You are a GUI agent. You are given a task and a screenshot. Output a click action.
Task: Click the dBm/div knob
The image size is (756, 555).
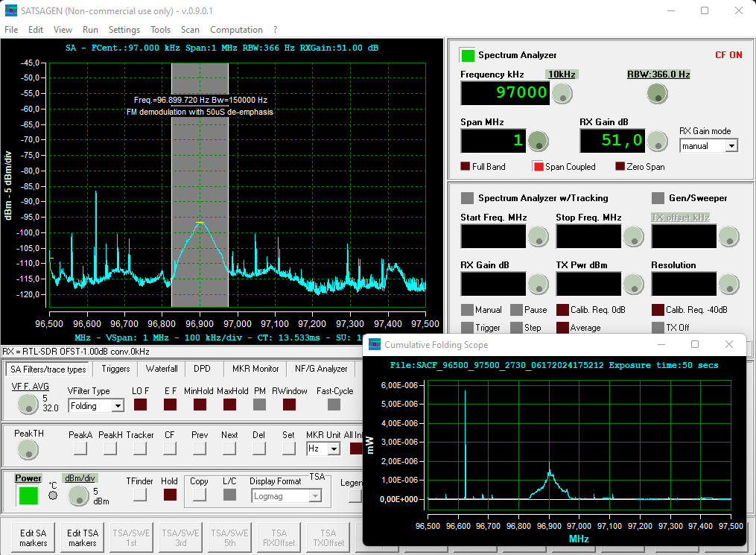click(78, 495)
